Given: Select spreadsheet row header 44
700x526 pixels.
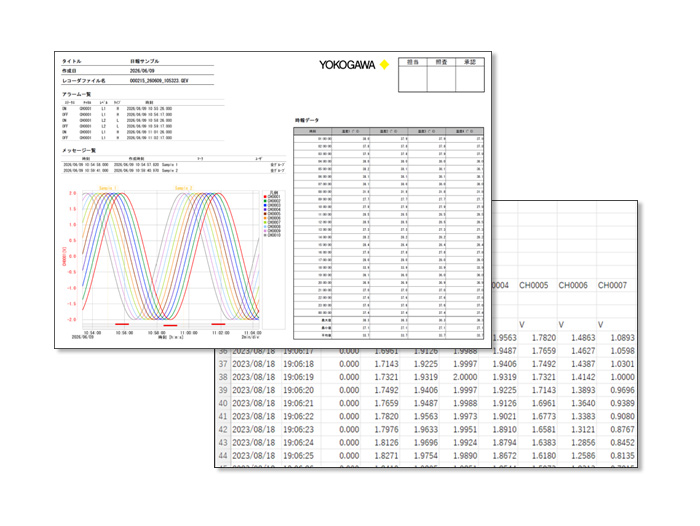Looking at the screenshot, I should [223, 456].
